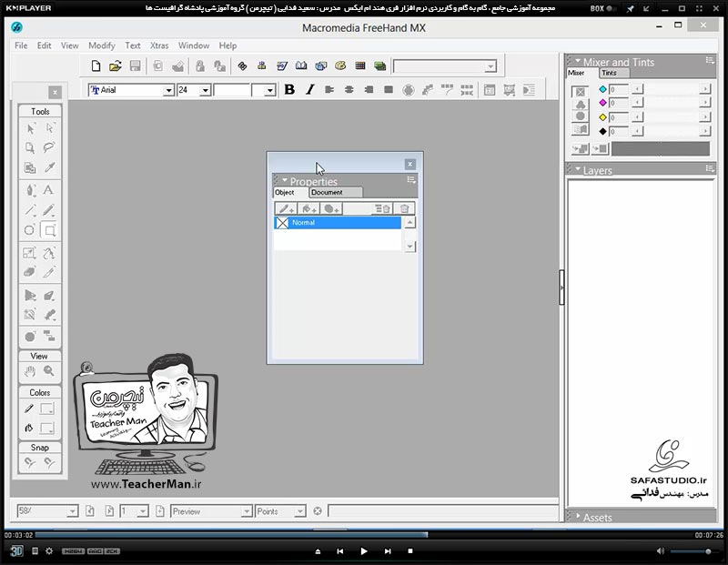728x565 pixels.
Task: Switch to the Document tab in Properties
Action: (x=335, y=192)
